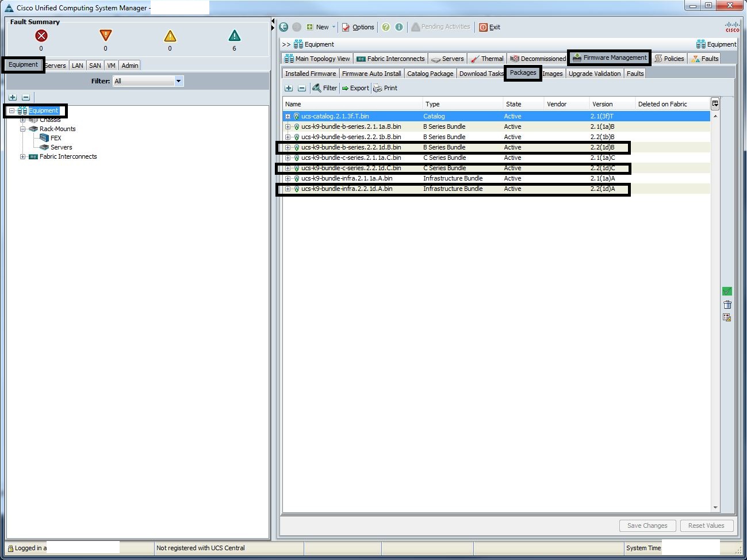This screenshot has width=747, height=560.
Task: Open the SAN navigation tab
Action: [x=95, y=66]
